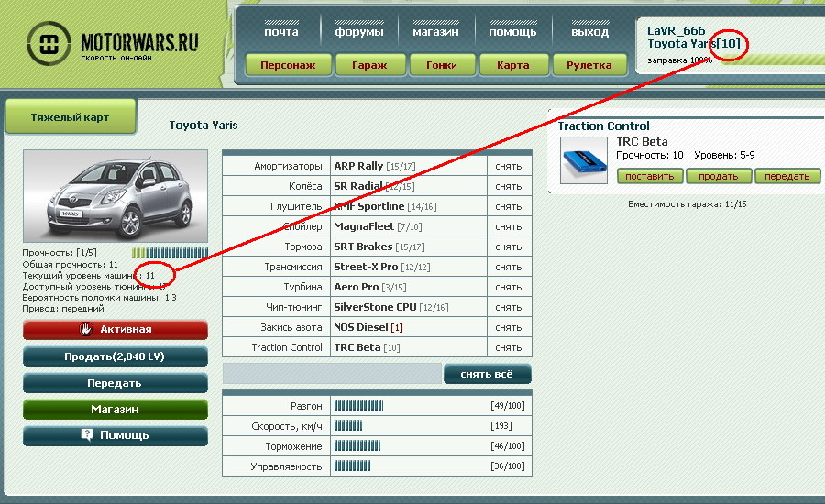Click Продать(2,040 LV) button
This screenshot has height=504, width=825.
[x=115, y=356]
